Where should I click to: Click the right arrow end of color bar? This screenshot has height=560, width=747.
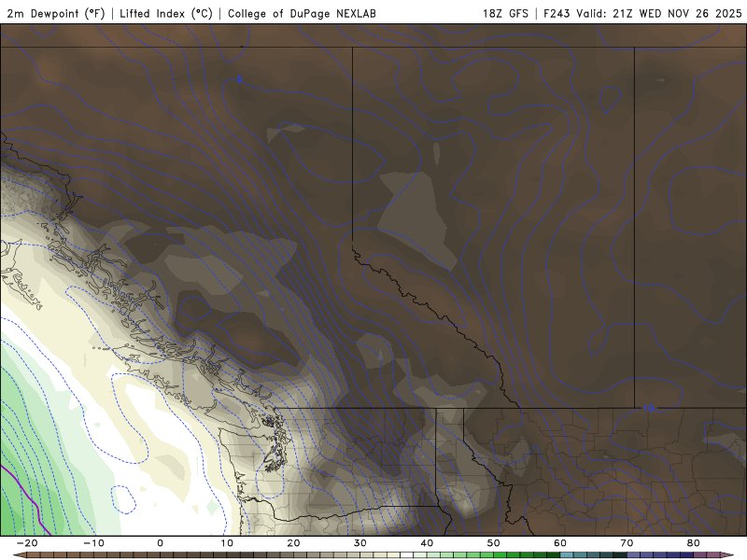728,555
